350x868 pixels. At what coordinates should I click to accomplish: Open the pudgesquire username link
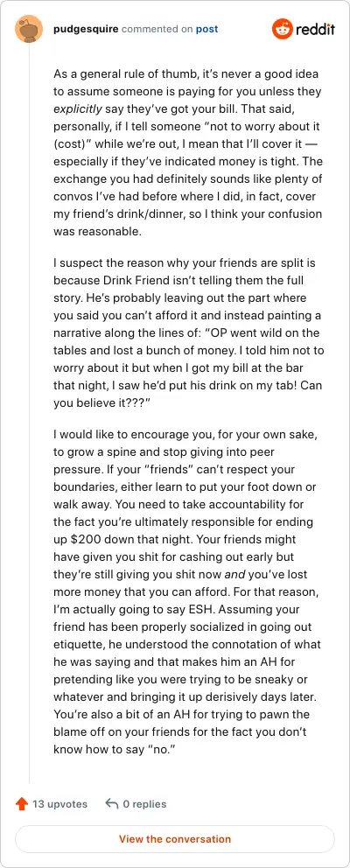point(86,29)
